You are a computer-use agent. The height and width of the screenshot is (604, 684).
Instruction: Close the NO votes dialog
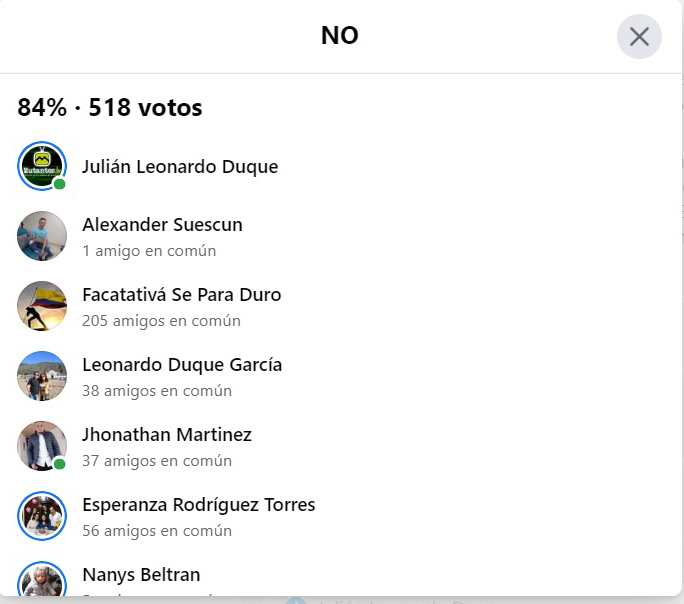pyautogui.click(x=639, y=37)
